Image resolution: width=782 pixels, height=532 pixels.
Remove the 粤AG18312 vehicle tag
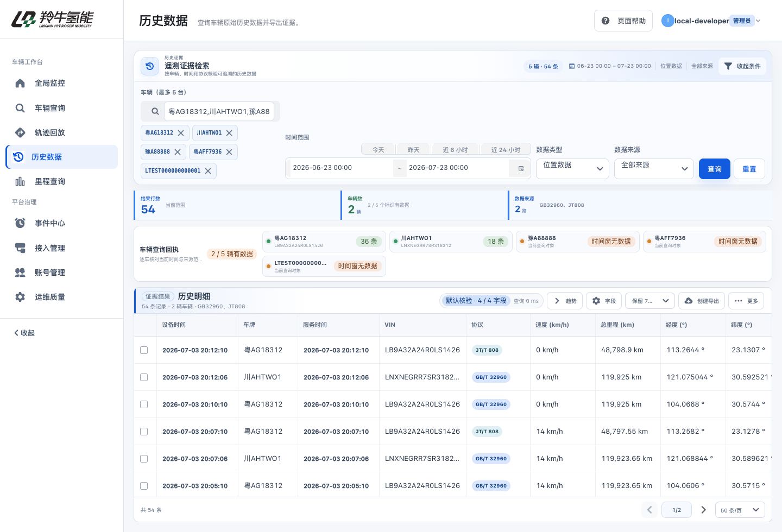pos(181,133)
